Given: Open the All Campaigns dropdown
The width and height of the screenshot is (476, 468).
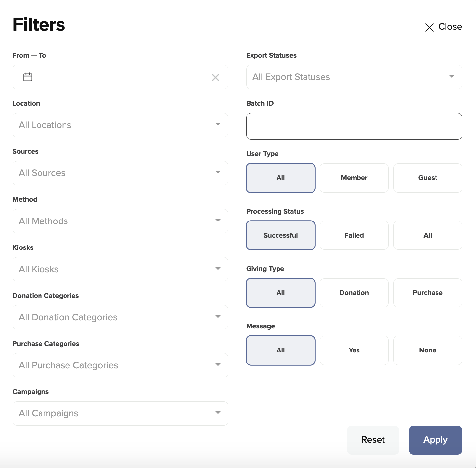Looking at the screenshot, I should point(120,413).
